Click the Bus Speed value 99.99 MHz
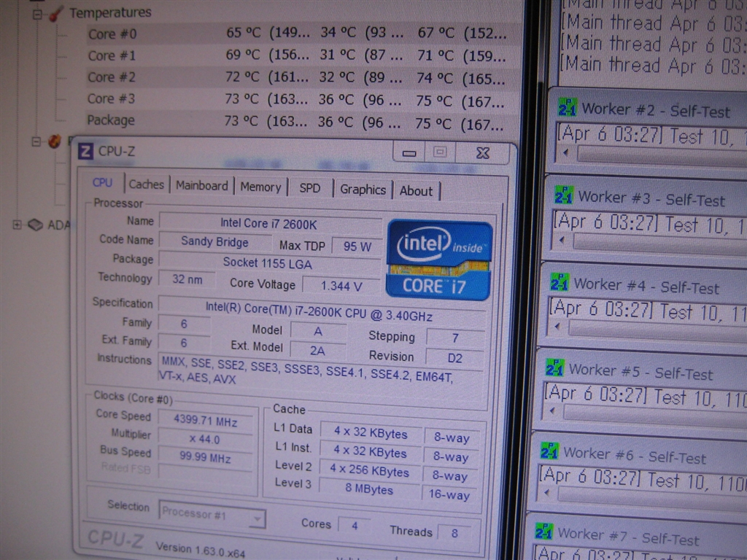Screen dimensions: 747x560 205,457
